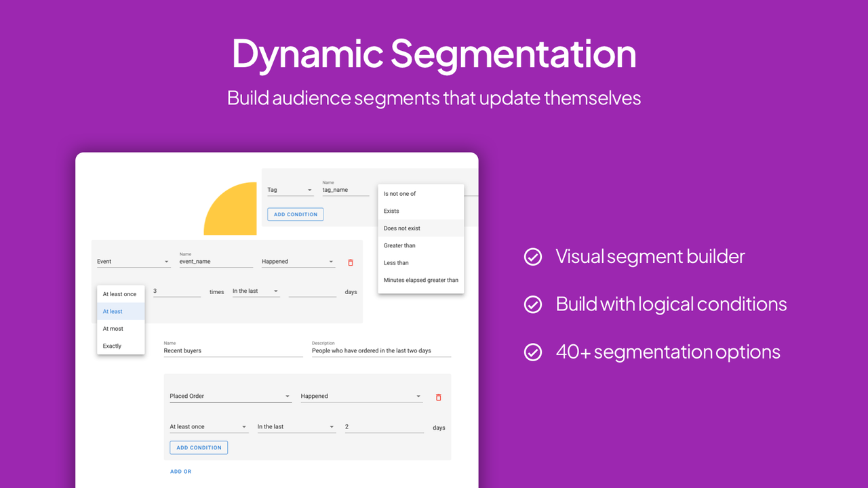
Task: Click the checkmark beside 40+ segmentation options
Action: (533, 352)
